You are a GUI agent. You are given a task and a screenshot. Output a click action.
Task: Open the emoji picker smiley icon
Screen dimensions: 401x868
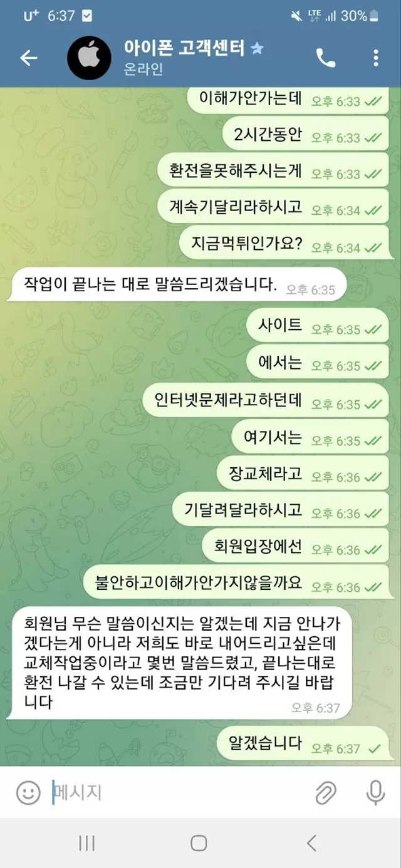[28, 793]
